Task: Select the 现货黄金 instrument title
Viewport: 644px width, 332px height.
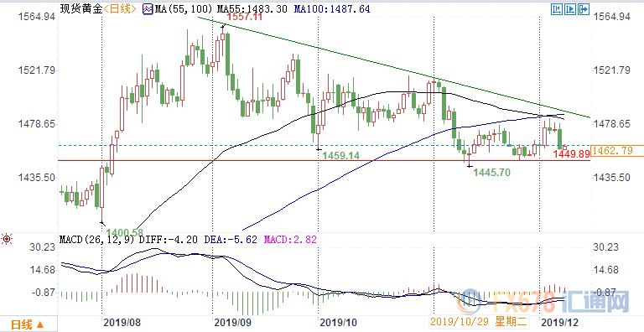Action: coord(81,9)
